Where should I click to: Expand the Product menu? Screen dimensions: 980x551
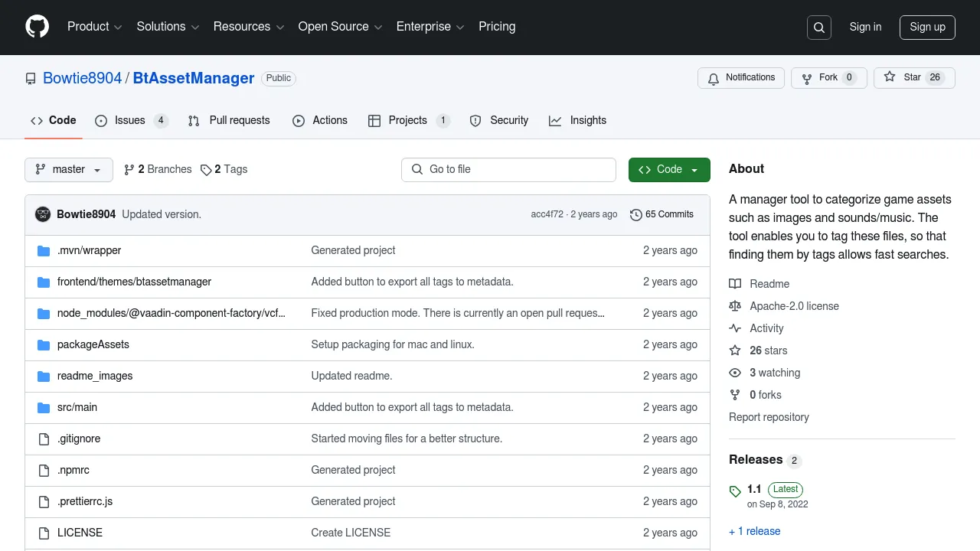[x=95, y=27]
